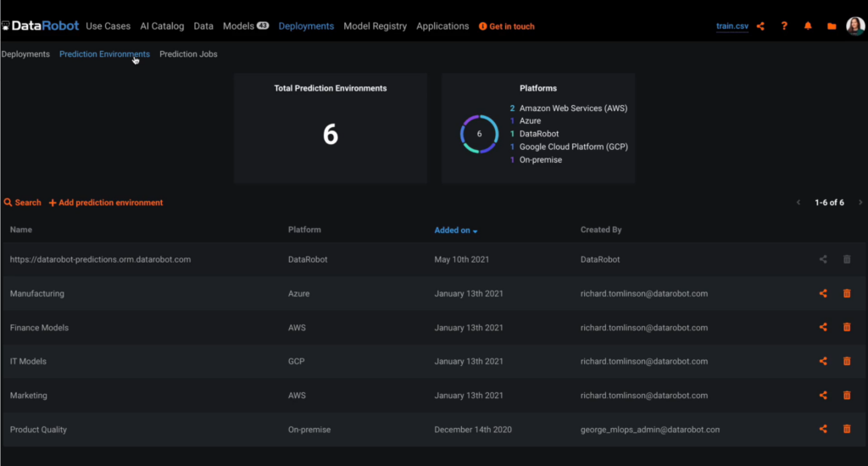The image size is (868, 466).
Task: Switch to the Prediction Jobs tab
Action: point(188,54)
